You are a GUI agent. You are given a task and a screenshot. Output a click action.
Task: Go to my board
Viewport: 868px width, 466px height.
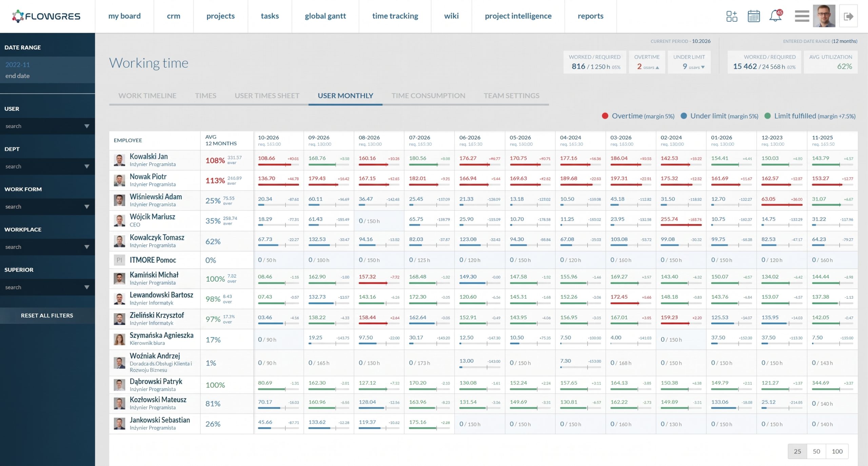(124, 16)
